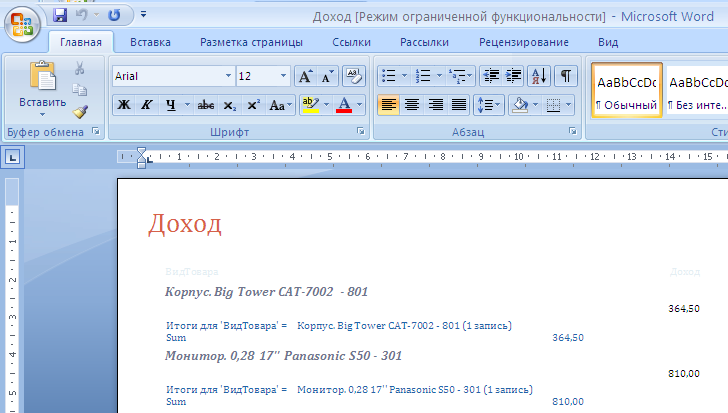Select the Без интервала style
This screenshot has width=728, height=413.
(x=696, y=90)
